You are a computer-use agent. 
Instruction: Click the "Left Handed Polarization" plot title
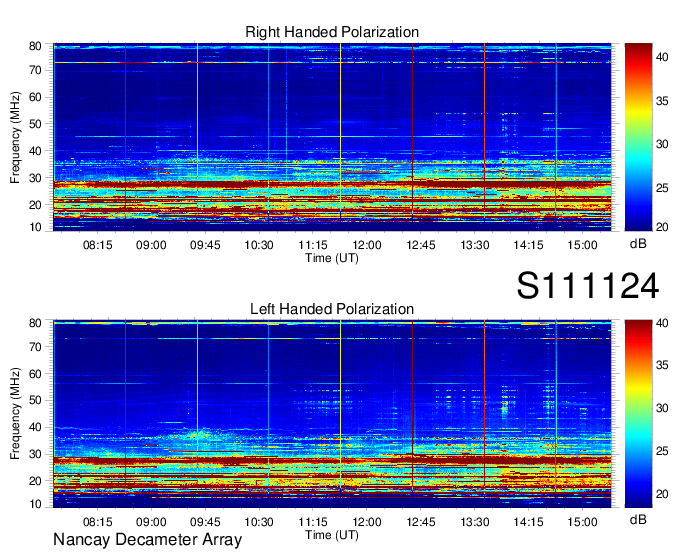pos(332,309)
